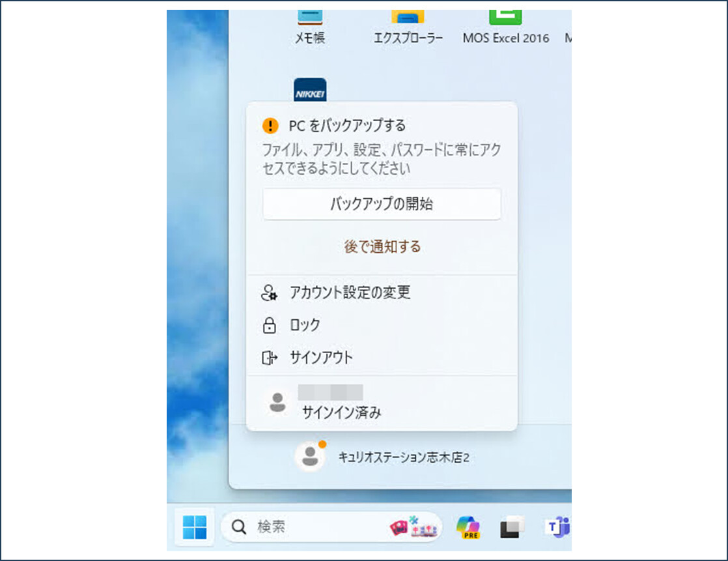Viewport: 728px width, 561px height.
Task: Open Copilot from the taskbar
Action: [468, 526]
